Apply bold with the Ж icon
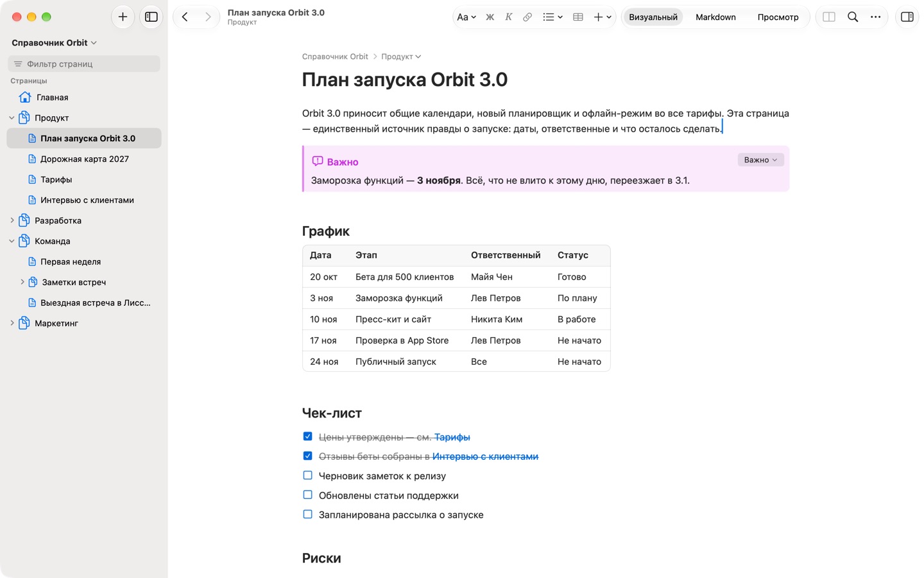Screen dimensions: 924x578 (490, 17)
